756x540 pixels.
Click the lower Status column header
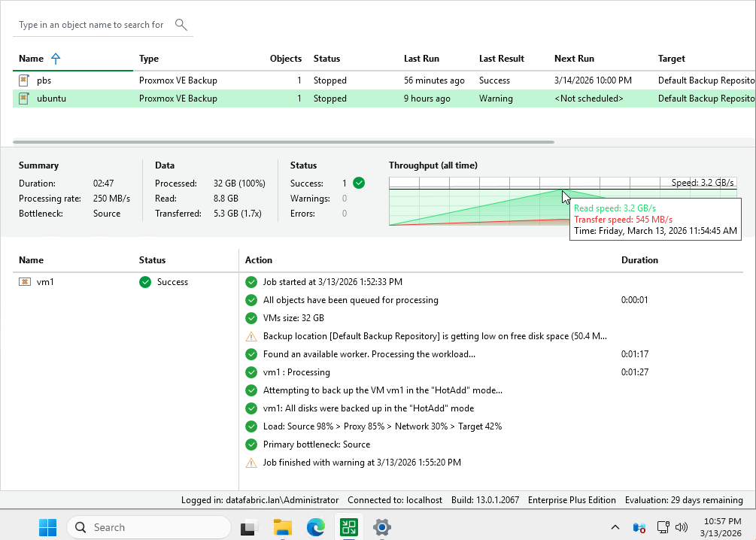[152, 260]
